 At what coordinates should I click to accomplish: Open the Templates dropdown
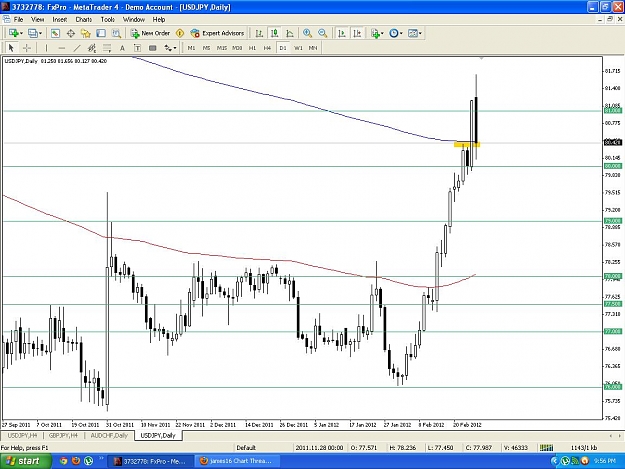[415, 33]
